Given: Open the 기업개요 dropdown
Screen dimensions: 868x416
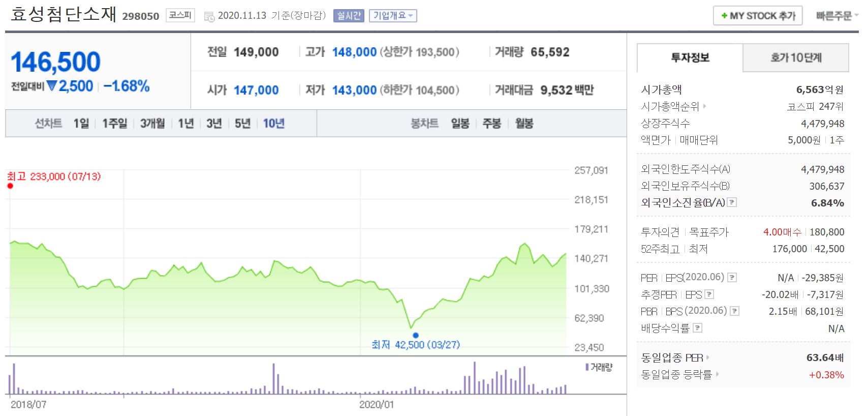Looking at the screenshot, I should click(x=392, y=16).
